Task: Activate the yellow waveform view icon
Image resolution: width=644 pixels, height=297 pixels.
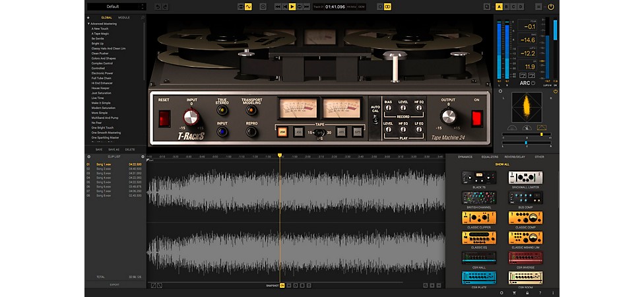Action: tap(248, 7)
